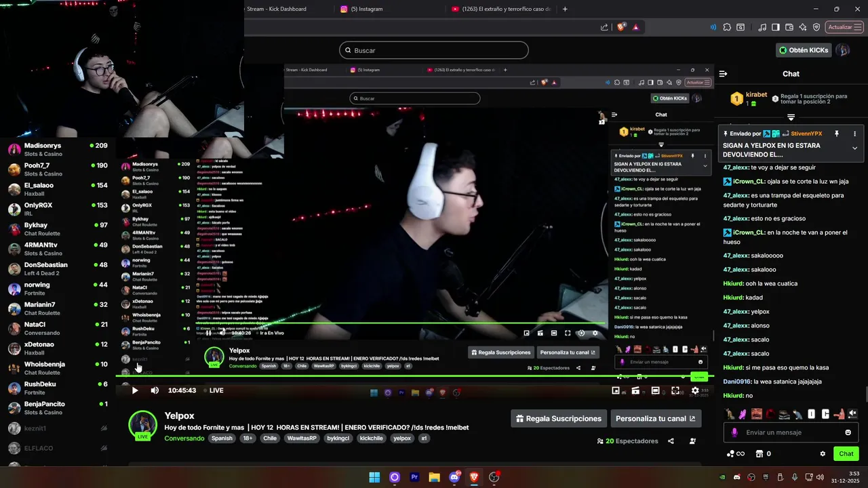Open the music note media control

pyautogui.click(x=762, y=27)
